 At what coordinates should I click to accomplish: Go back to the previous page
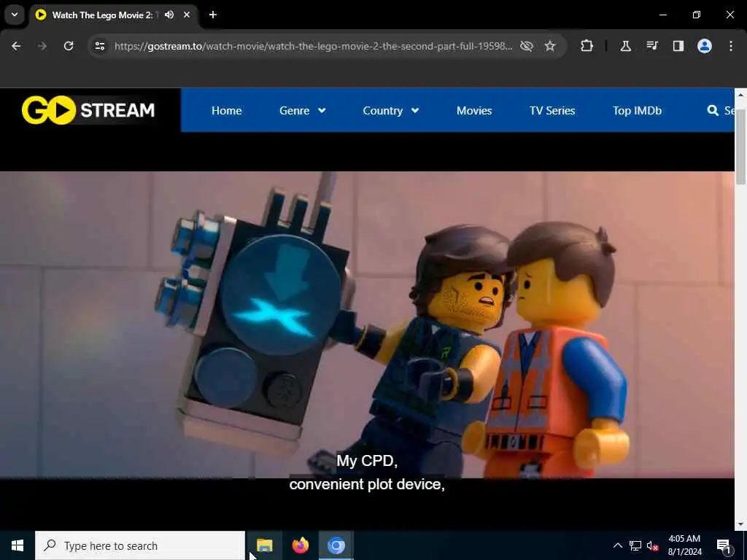[x=16, y=46]
